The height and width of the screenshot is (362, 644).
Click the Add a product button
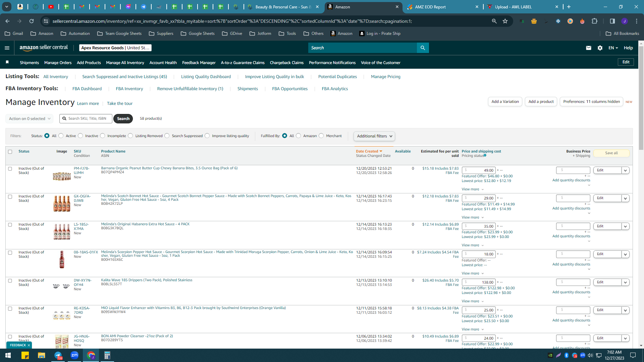coord(541,102)
